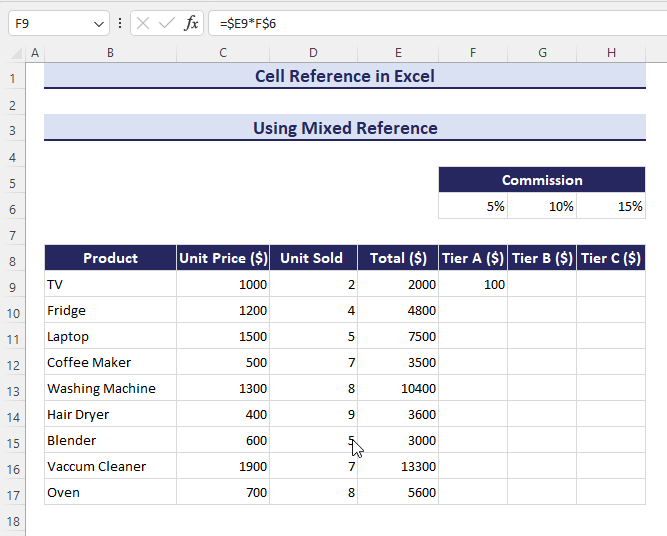Click the Using Mixed Reference title
The height and width of the screenshot is (536, 667).
[x=345, y=128]
